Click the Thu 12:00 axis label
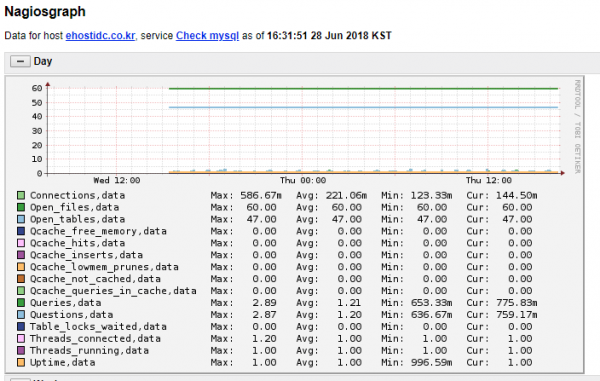Viewport: 600px width, 381px height. tap(489, 181)
